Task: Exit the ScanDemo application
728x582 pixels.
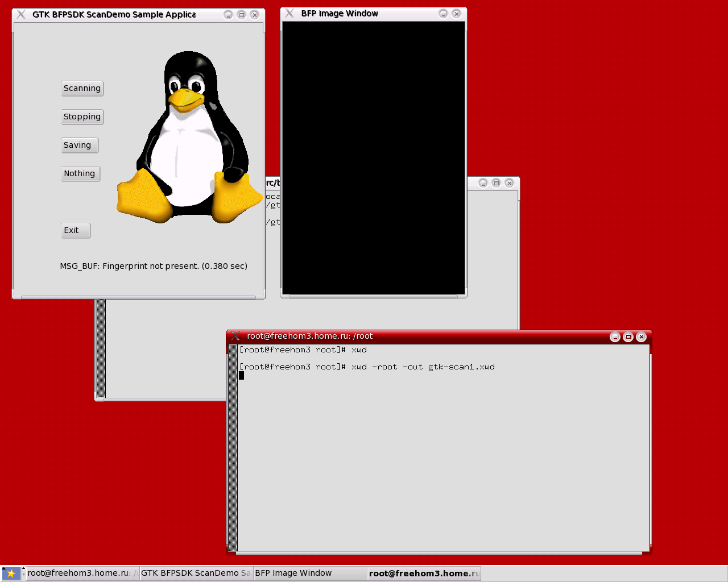Action: [x=75, y=230]
